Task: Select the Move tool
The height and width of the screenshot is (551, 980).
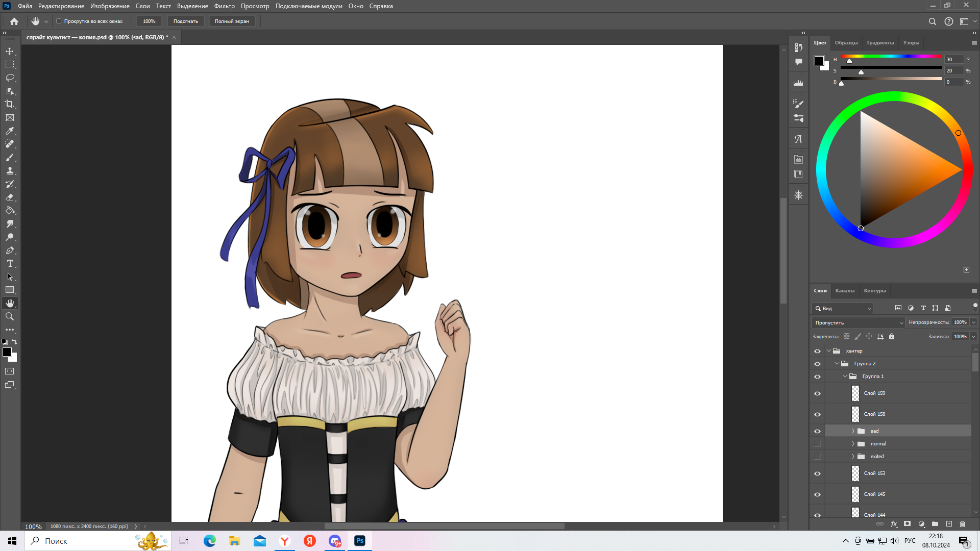Action: point(10,51)
